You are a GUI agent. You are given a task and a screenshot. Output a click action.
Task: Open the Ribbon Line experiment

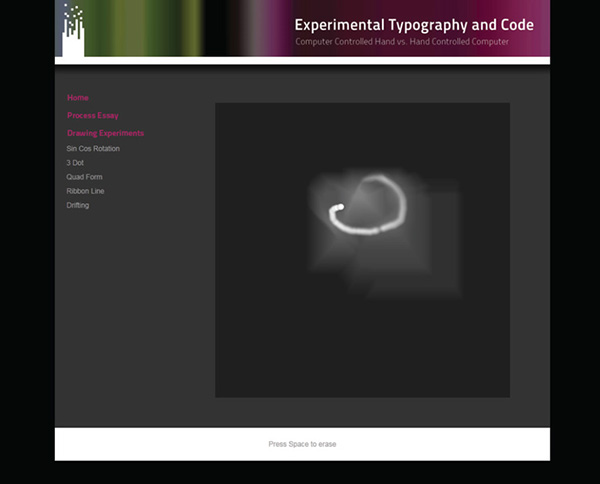coord(85,191)
